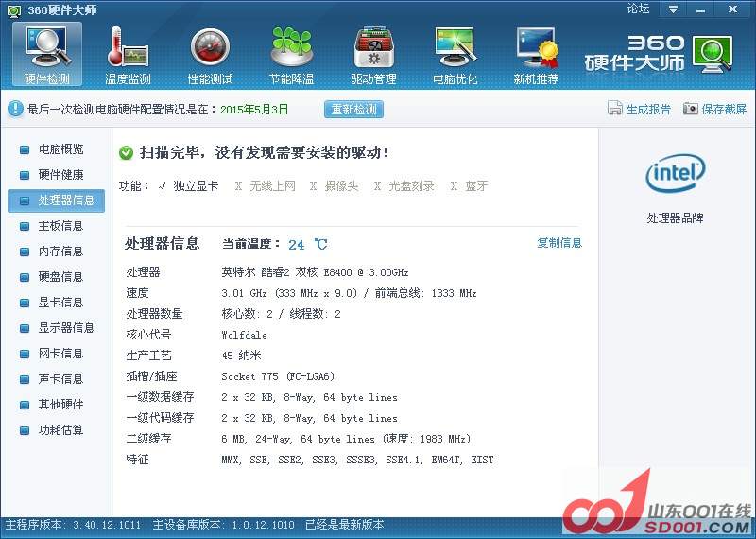
Task: Click the current temperature value 24 ℃
Action: (308, 245)
